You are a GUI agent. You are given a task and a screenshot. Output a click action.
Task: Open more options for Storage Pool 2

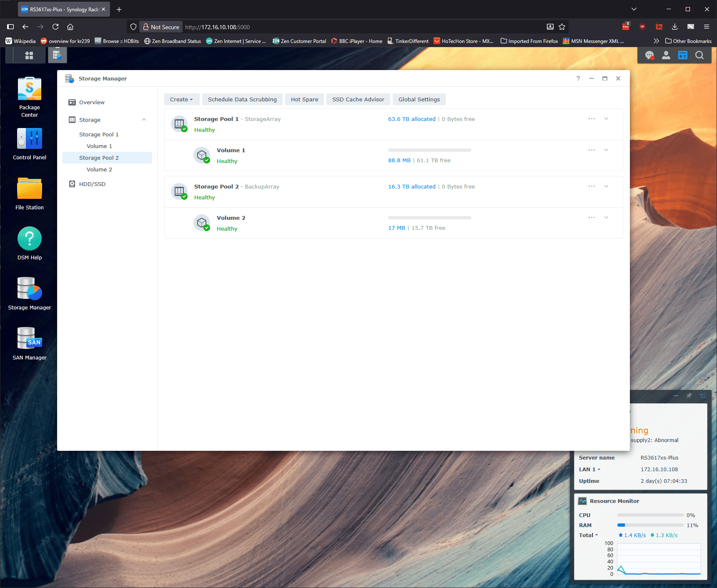tap(592, 186)
